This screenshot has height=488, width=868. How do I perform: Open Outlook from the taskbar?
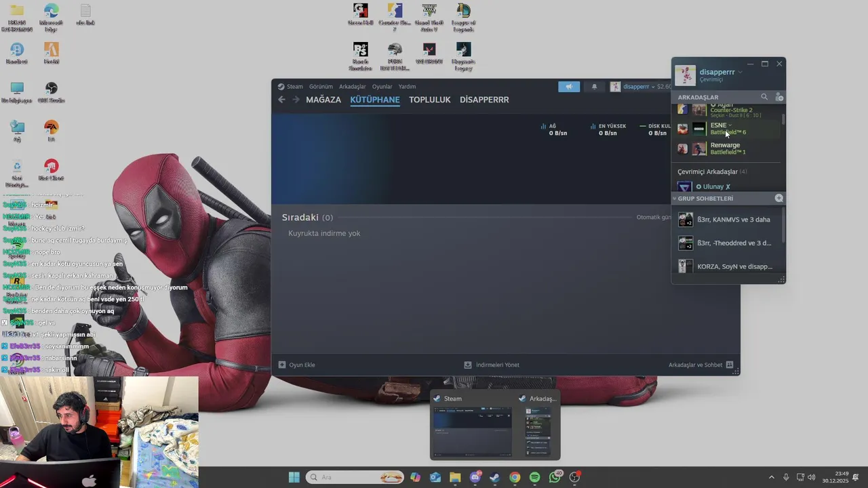coord(435,477)
